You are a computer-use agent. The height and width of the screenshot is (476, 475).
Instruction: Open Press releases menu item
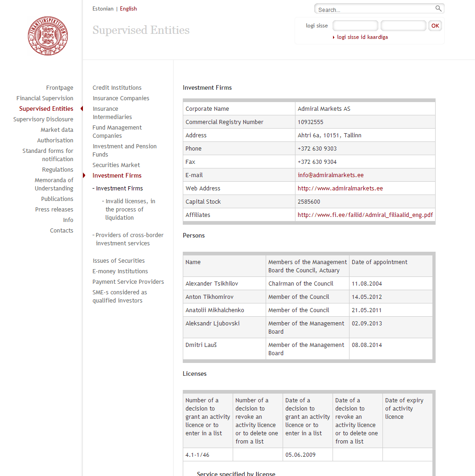(54, 210)
